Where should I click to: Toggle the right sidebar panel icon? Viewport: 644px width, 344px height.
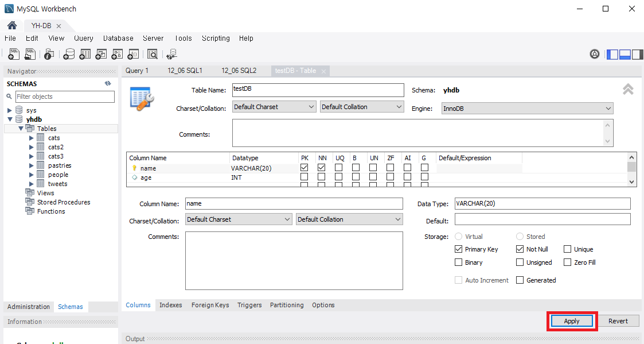(638, 54)
